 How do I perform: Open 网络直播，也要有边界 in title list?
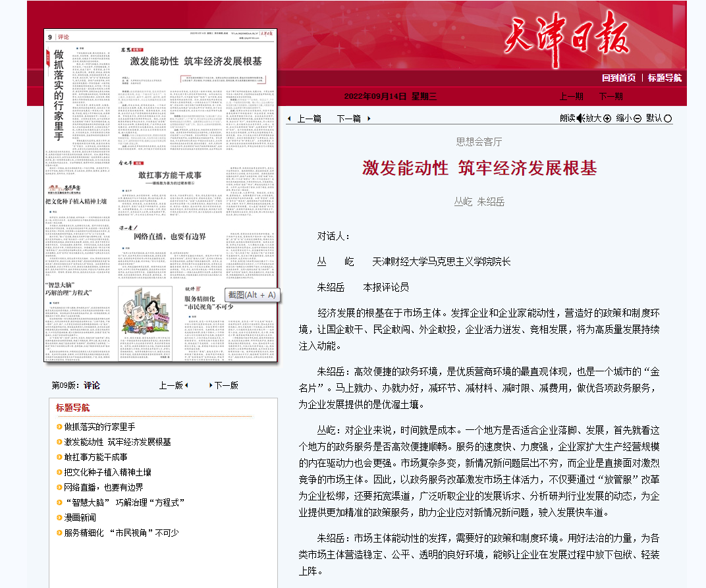pyautogui.click(x=103, y=487)
